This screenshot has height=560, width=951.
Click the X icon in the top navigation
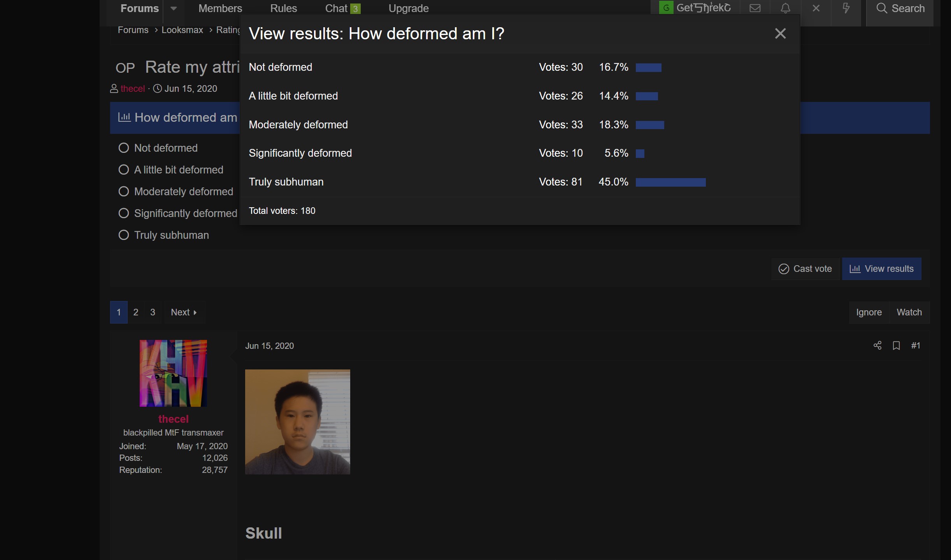(816, 8)
